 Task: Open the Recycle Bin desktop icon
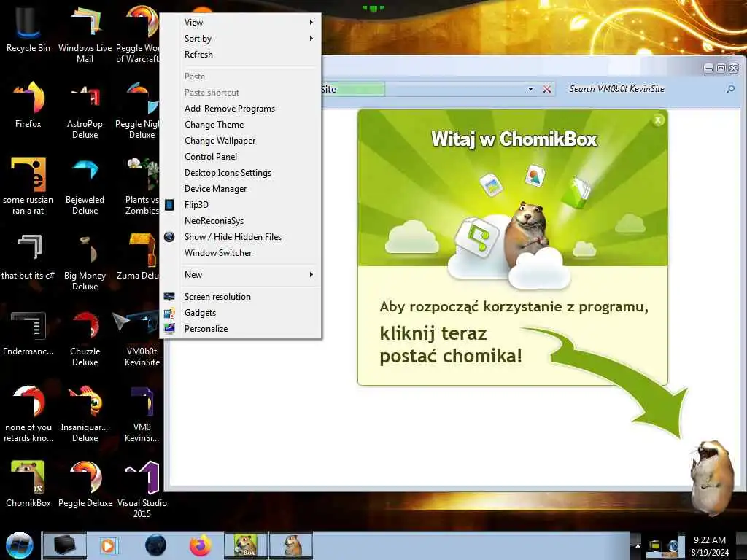[28, 28]
